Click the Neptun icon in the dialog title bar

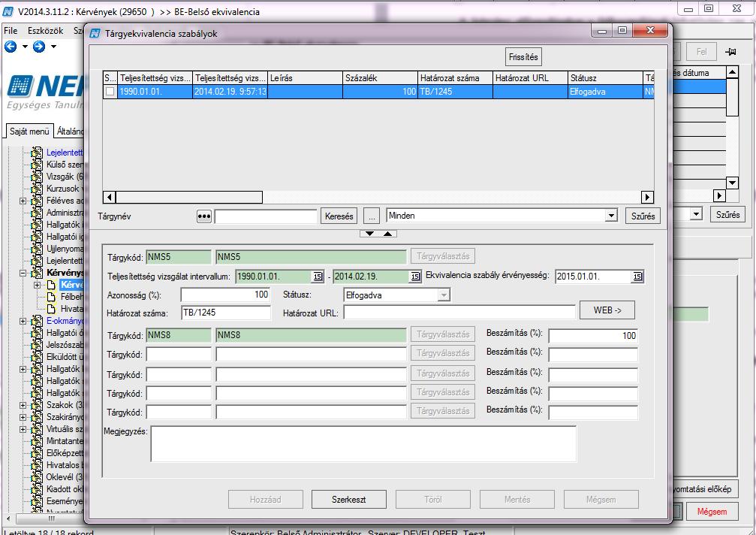coord(95,33)
